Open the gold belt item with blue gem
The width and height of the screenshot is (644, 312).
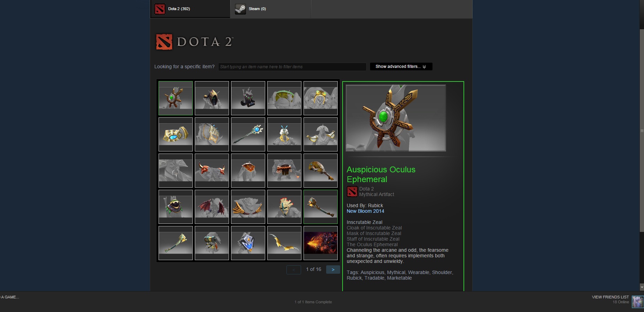tap(176, 134)
